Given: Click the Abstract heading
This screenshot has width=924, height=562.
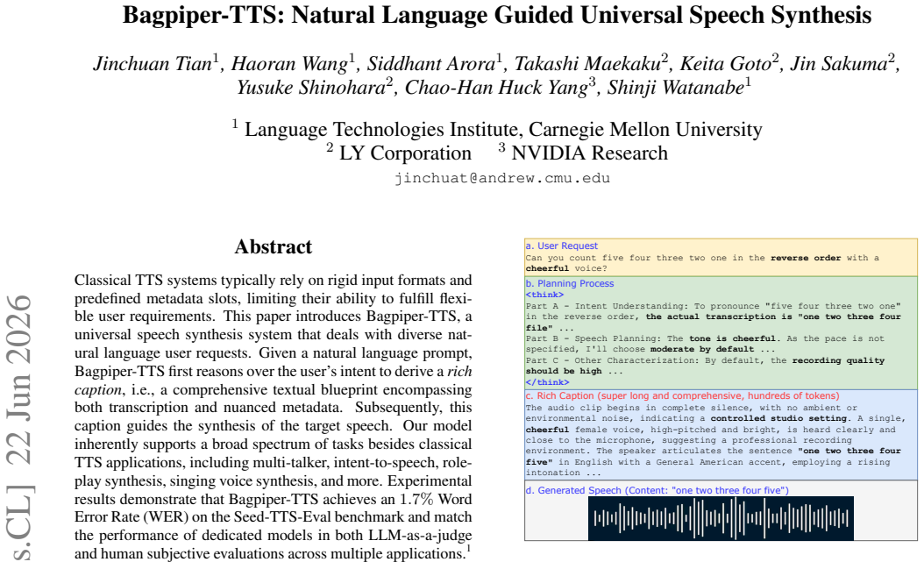Looking at the screenshot, I should 273,246.
